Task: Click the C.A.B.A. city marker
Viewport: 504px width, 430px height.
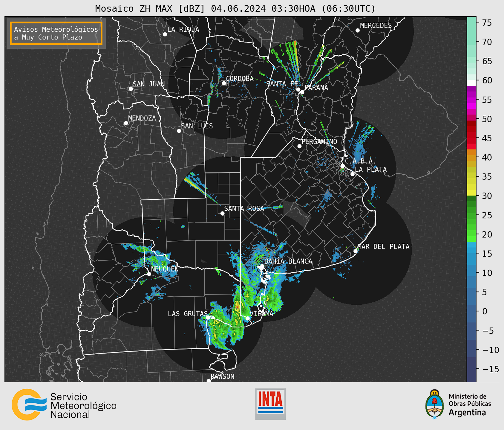Action: coord(343,166)
